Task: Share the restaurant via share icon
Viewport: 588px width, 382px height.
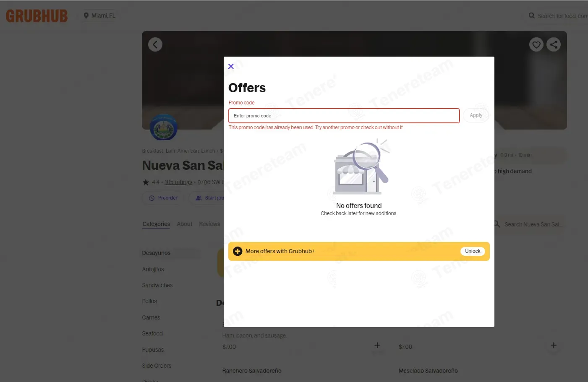Action: point(554,44)
